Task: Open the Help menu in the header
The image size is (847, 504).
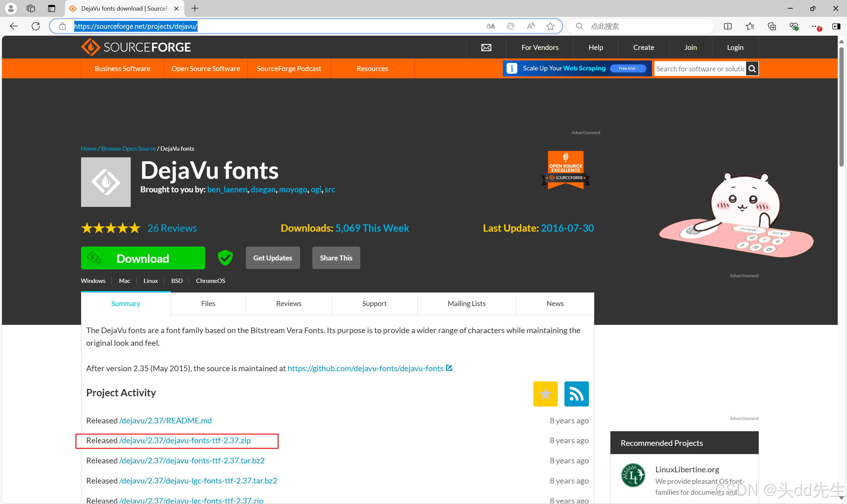Action: [x=596, y=47]
